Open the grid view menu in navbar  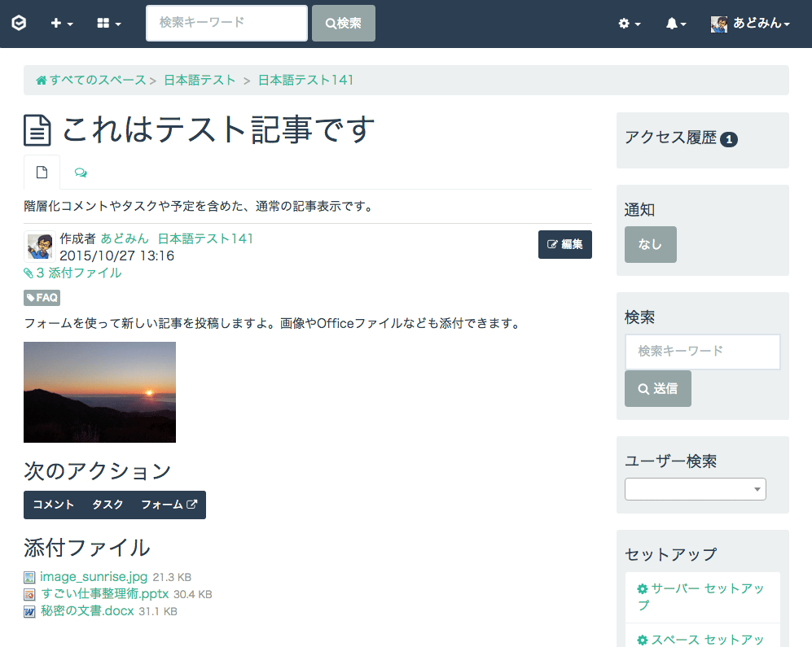[x=108, y=24]
